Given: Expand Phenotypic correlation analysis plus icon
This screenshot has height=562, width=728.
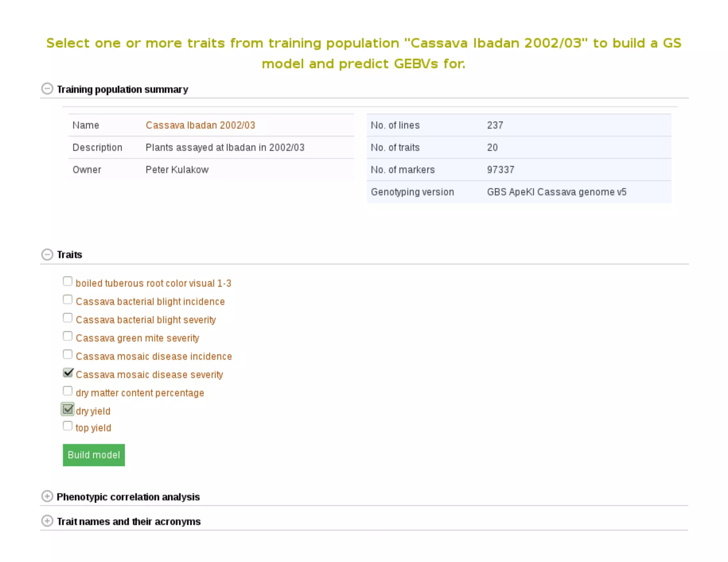Looking at the screenshot, I should pyautogui.click(x=47, y=496).
